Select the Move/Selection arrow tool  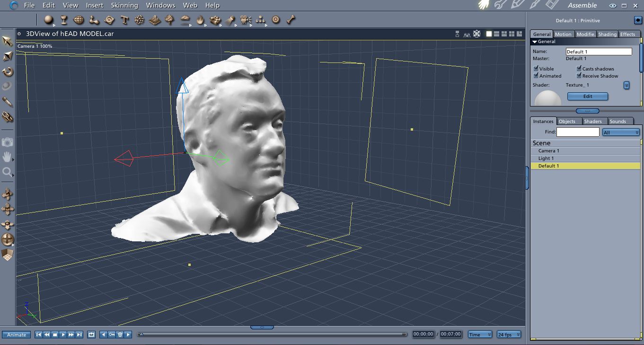click(x=8, y=41)
